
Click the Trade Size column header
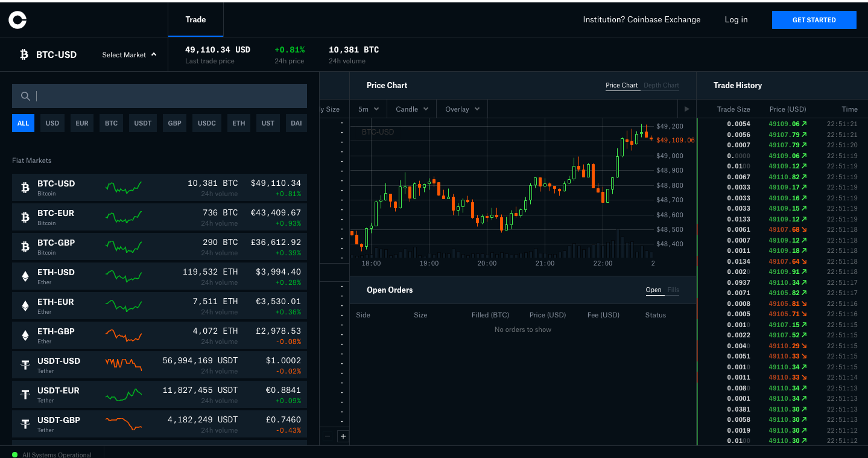click(x=733, y=109)
